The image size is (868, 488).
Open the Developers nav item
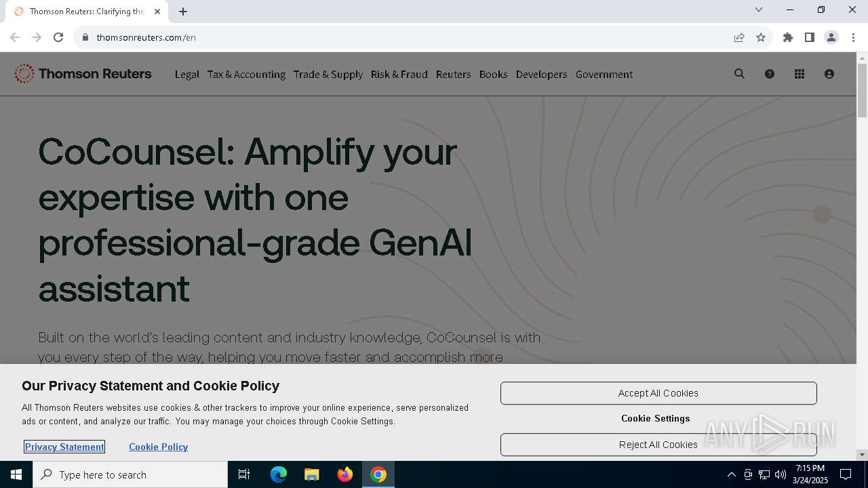point(541,75)
